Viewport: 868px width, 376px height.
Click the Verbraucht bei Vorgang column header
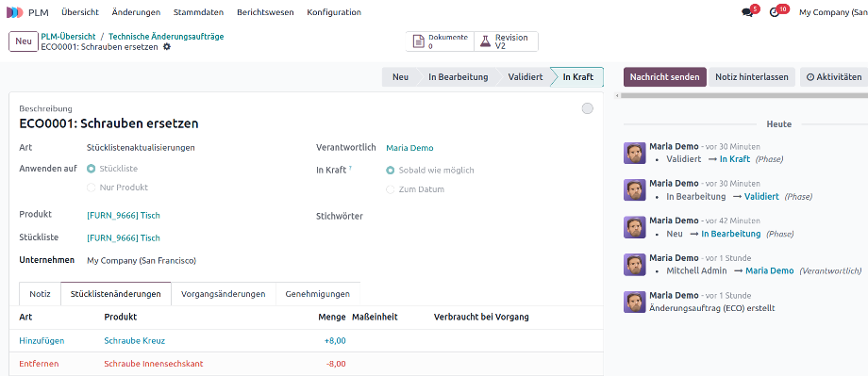pos(481,317)
